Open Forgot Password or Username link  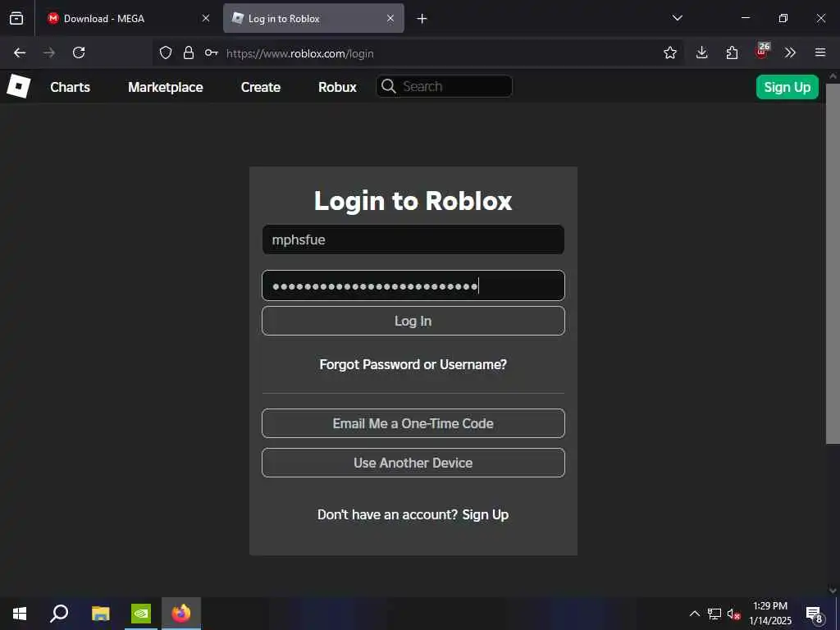tap(413, 364)
